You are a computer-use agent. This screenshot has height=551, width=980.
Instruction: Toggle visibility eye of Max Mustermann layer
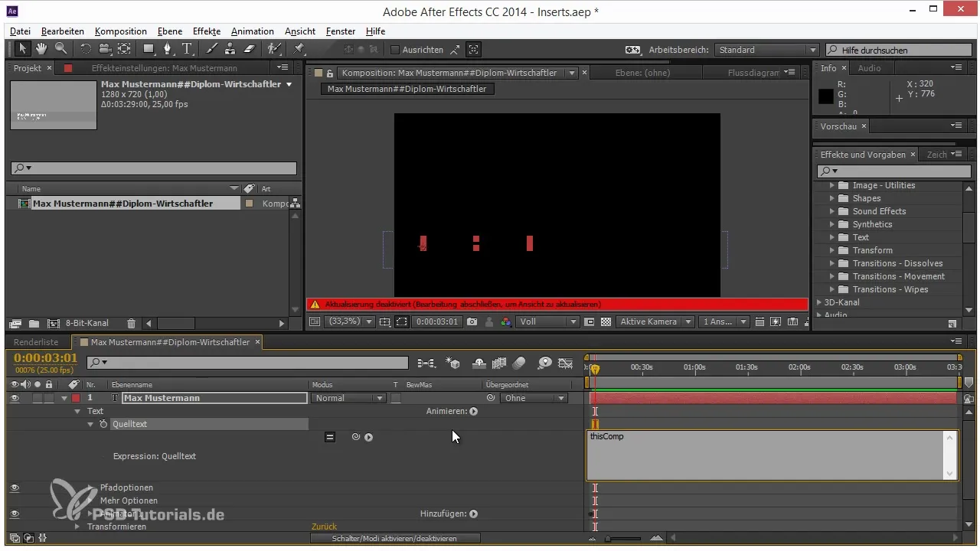(x=15, y=398)
